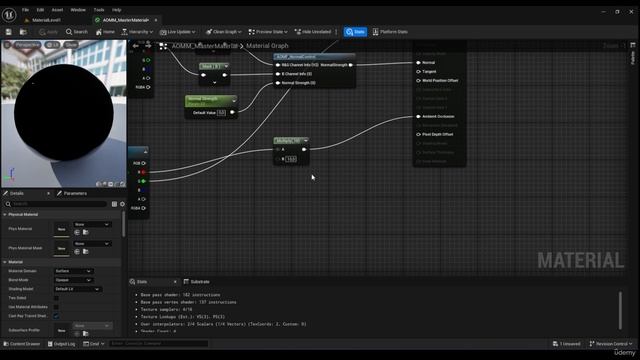This screenshot has height=360, width=640.
Task: Open the Blend Mode dropdown
Action: (x=73, y=280)
